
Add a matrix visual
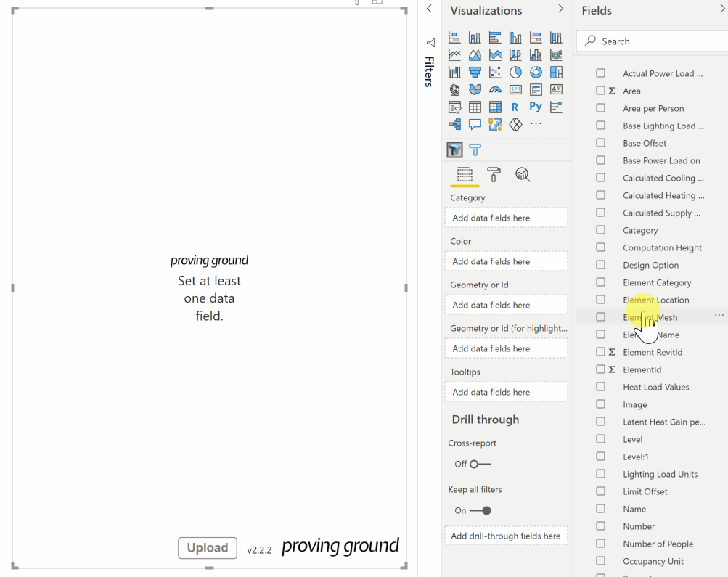[x=495, y=107]
